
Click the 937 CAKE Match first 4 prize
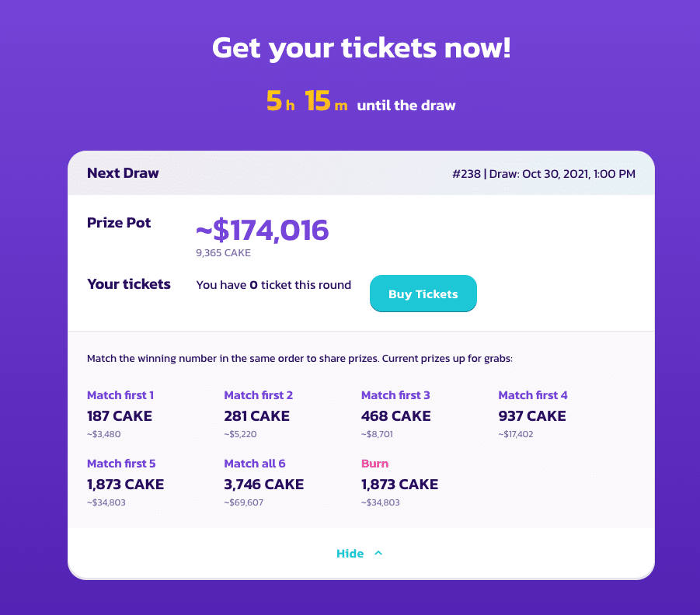(x=532, y=416)
